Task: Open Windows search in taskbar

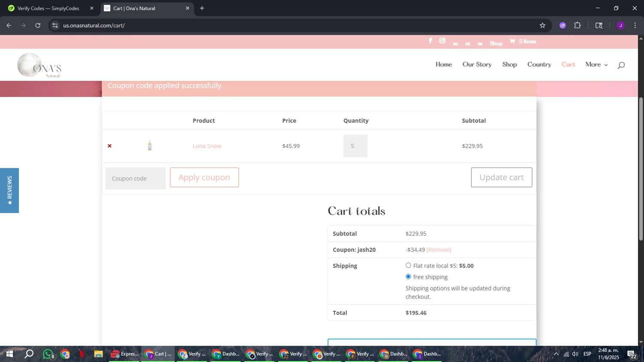Action: [x=29, y=354]
